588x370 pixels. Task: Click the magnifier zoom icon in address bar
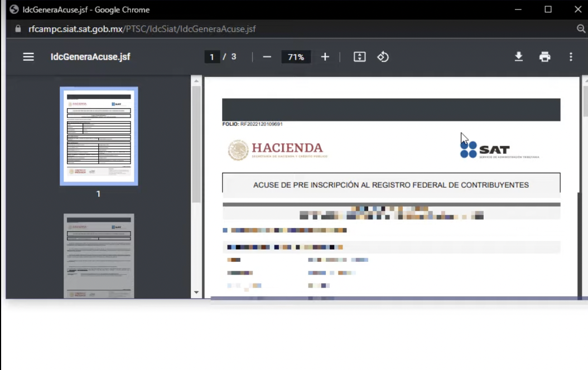(x=581, y=29)
